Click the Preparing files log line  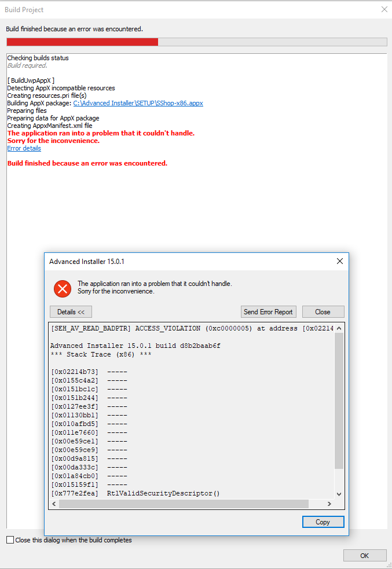(x=27, y=111)
